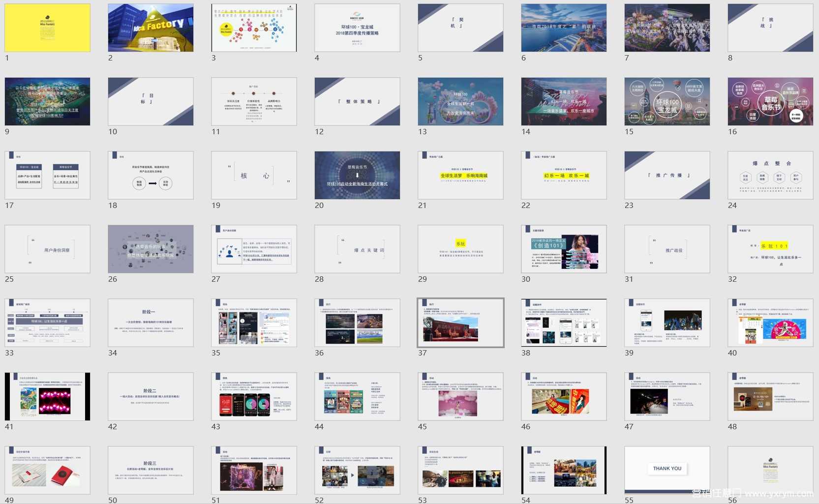Select section divider slide 5
Viewport: 819px width, 504px height.
(x=460, y=28)
